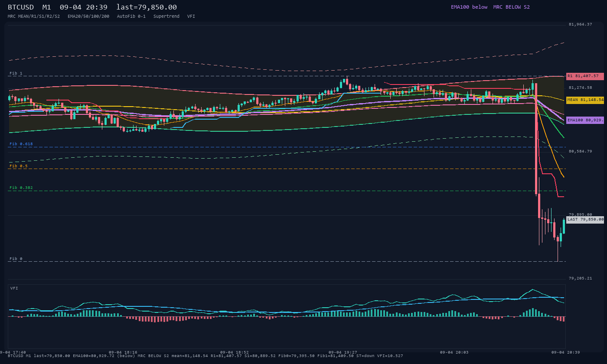The image size is (607, 364).
Task: Select the VFI indicator label in the header
Action: pos(191,16)
